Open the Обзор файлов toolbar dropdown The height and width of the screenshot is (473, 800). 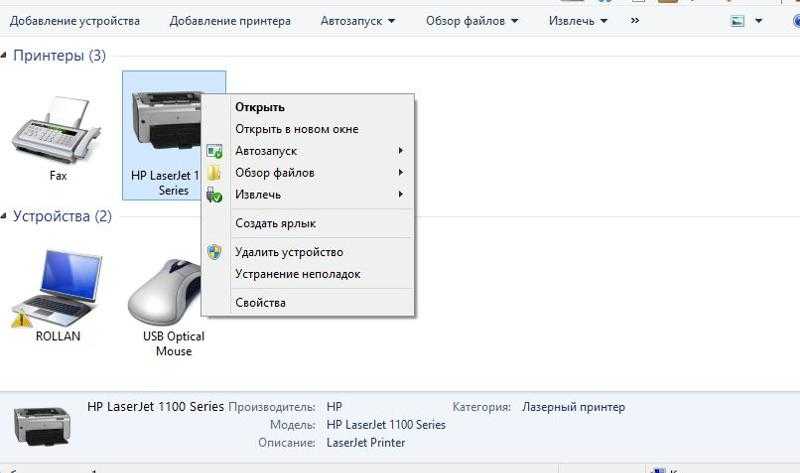(x=472, y=21)
